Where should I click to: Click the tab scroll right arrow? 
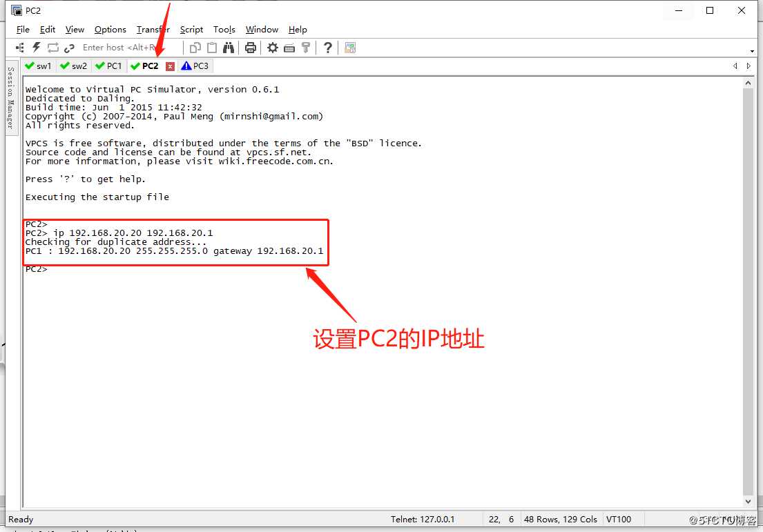point(749,66)
